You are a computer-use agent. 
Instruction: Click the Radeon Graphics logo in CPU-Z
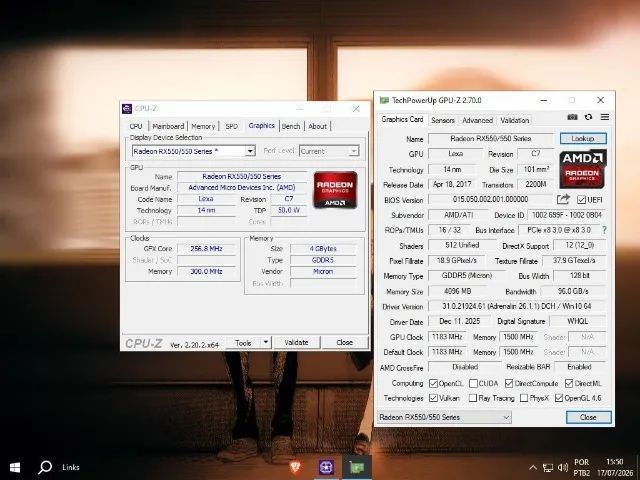coord(335,190)
